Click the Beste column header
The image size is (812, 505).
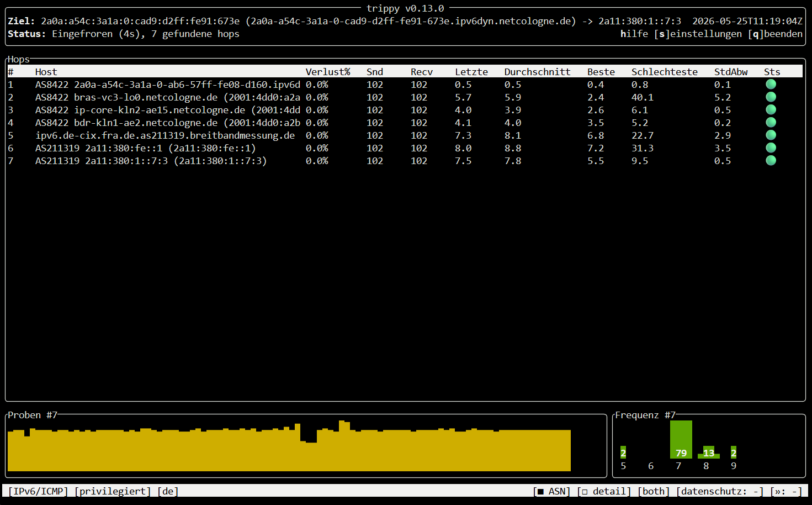pyautogui.click(x=601, y=72)
